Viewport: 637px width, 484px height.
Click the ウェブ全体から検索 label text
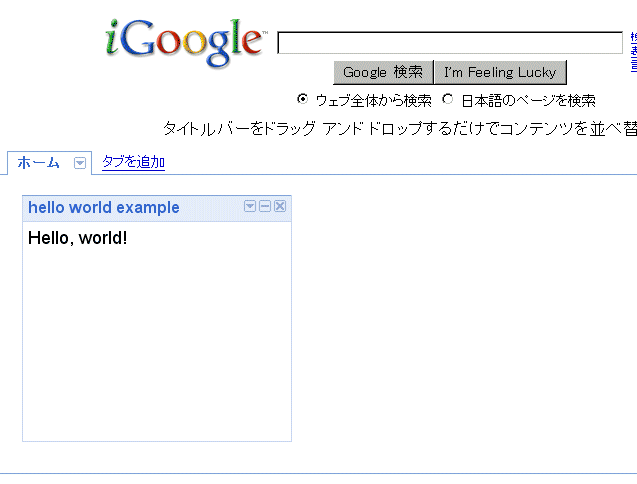tap(373, 101)
